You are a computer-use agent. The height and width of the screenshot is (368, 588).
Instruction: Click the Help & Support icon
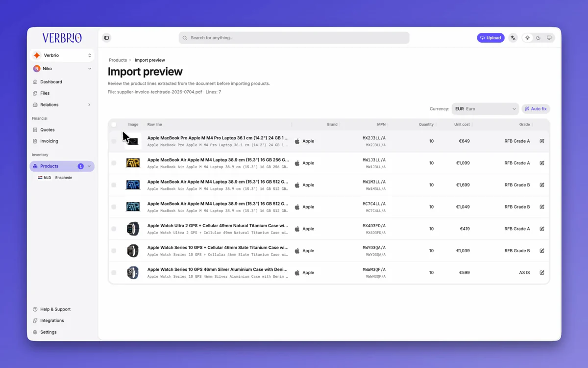coord(35,309)
